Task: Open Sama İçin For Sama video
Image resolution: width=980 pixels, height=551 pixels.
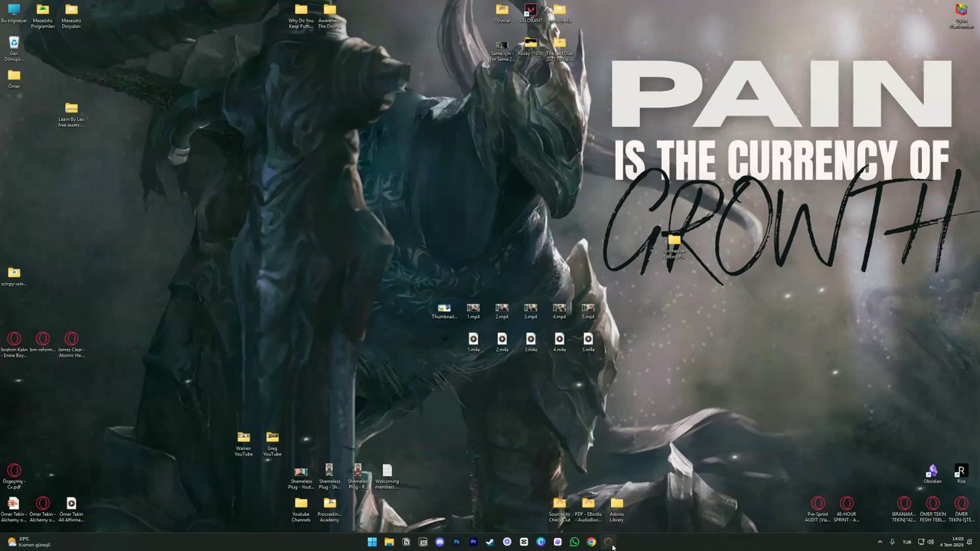Action: point(502,49)
